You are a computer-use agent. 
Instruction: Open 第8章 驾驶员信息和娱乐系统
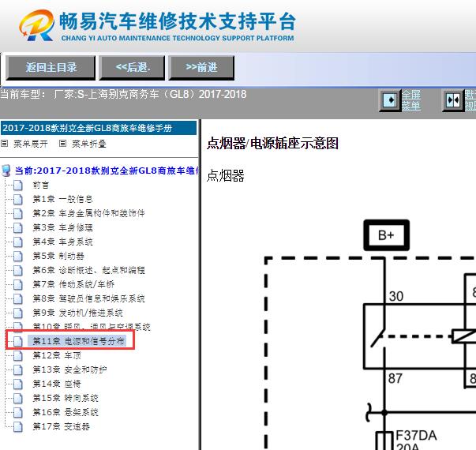tap(88, 298)
